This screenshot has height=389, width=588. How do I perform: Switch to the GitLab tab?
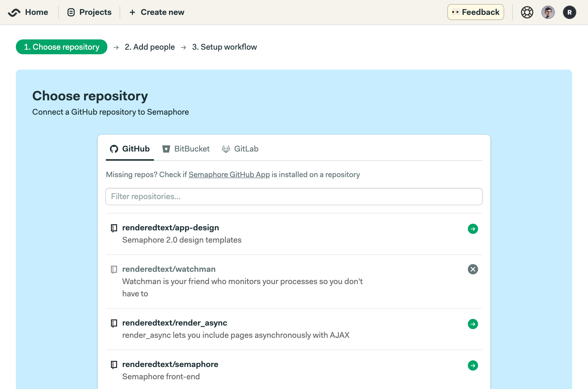[240, 149]
